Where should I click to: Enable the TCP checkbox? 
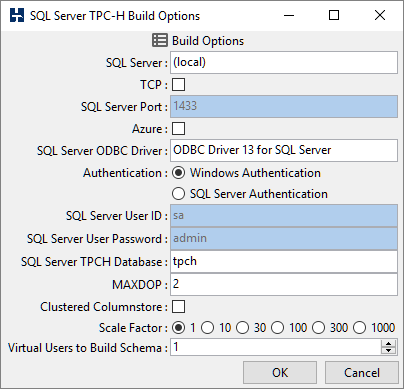point(178,85)
